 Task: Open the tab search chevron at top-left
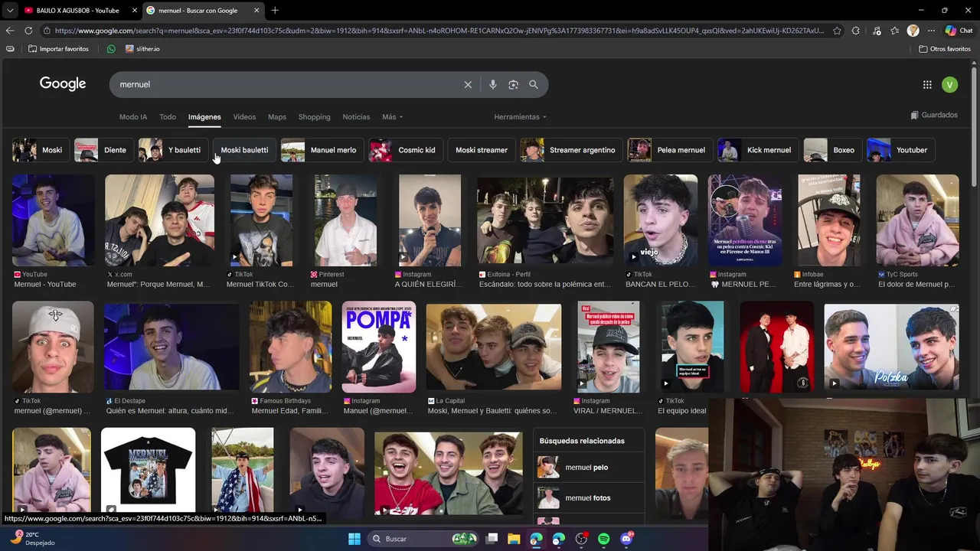[x=10, y=10]
